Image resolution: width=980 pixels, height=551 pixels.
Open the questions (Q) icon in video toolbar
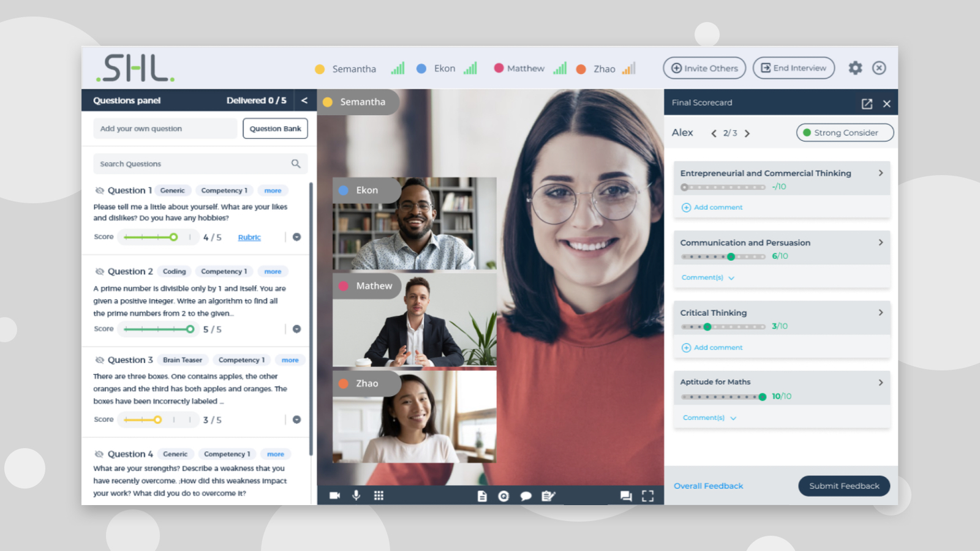click(503, 496)
